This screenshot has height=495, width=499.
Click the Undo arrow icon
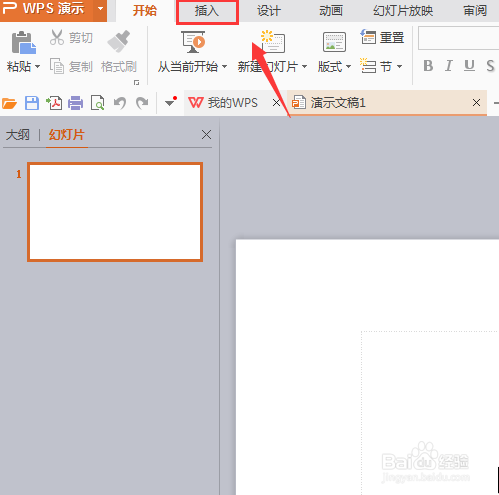coord(120,103)
